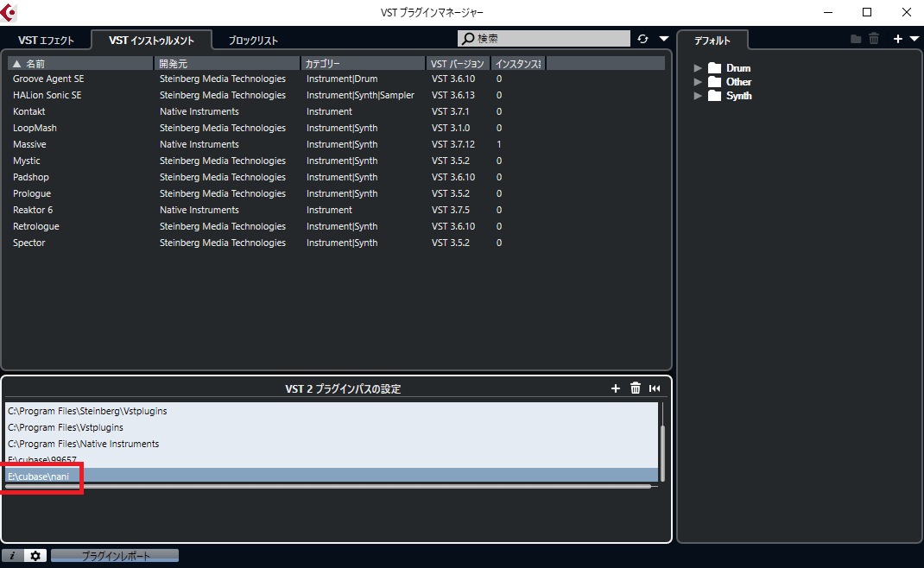The height and width of the screenshot is (568, 924).
Task: Expand the Other folder
Action: [698, 82]
